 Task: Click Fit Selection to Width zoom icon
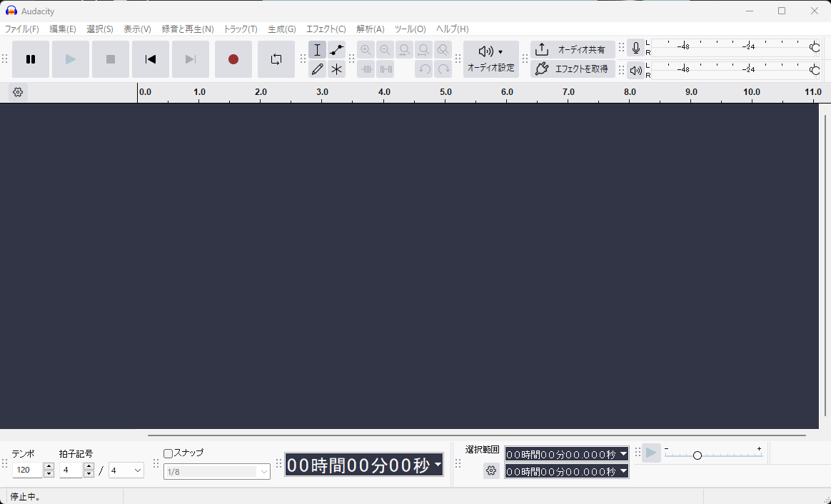coord(404,50)
